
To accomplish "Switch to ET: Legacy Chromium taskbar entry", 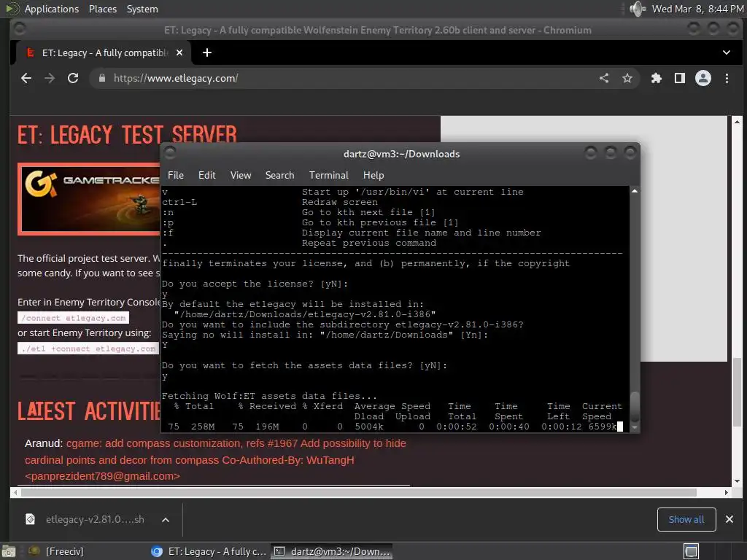I will [209, 551].
